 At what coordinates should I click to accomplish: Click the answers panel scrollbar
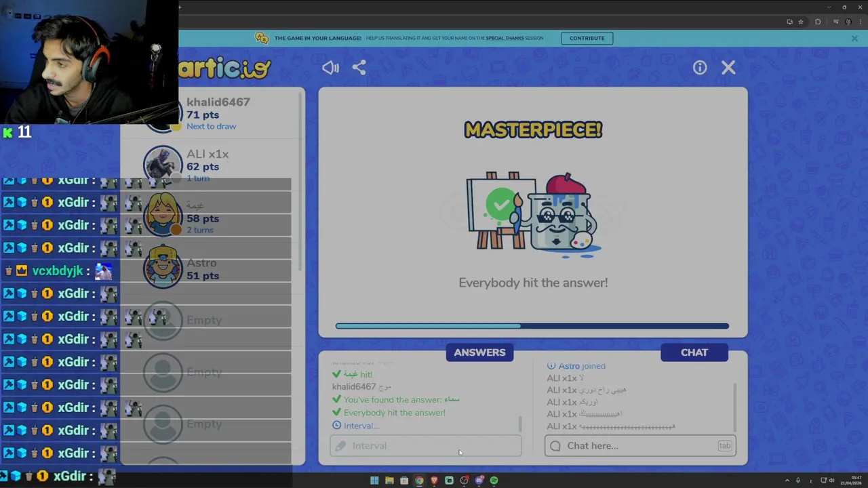click(520, 424)
